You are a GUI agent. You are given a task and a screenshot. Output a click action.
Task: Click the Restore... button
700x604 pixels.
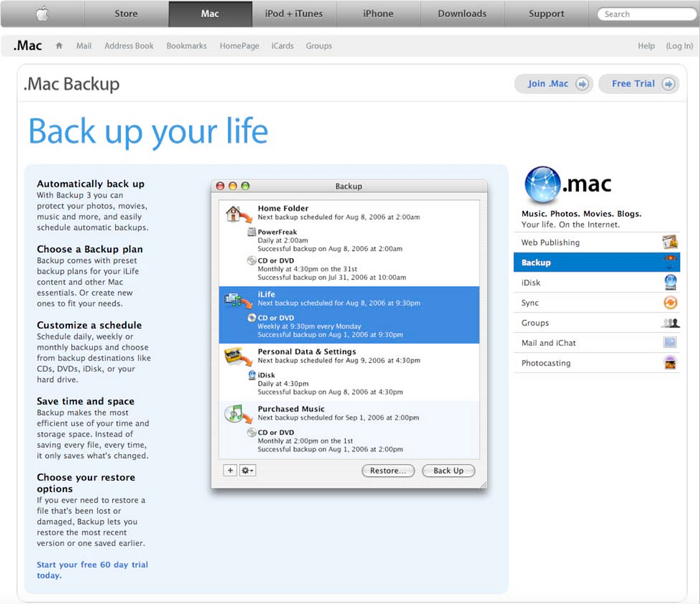tap(388, 471)
